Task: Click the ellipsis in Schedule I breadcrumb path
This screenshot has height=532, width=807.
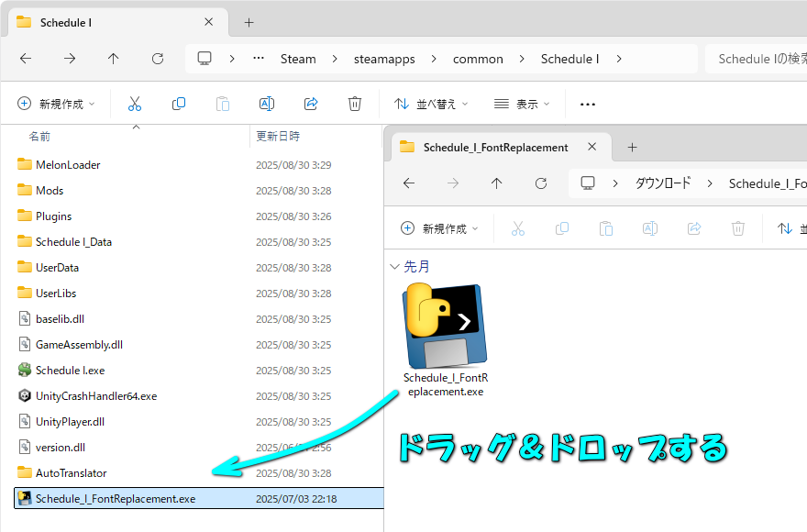Action: click(259, 58)
